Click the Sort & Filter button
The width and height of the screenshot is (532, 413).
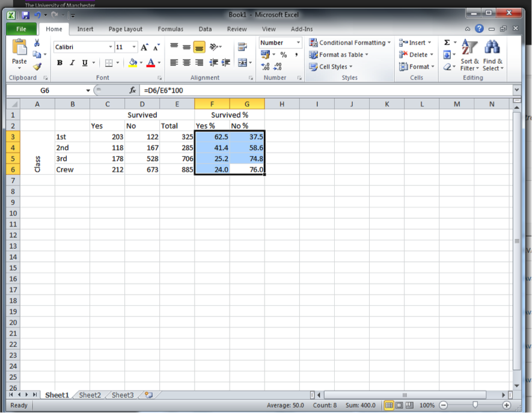469,56
